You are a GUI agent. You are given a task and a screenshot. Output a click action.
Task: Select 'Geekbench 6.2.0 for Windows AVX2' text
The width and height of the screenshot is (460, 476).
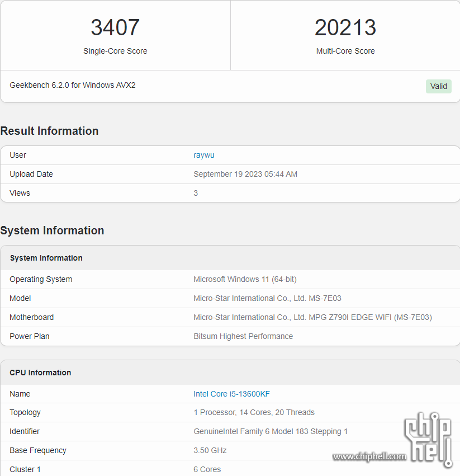[73, 85]
